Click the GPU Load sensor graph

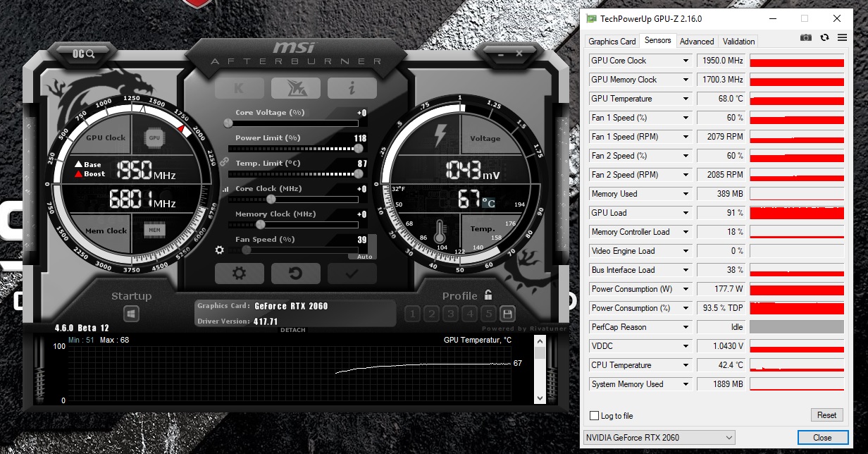[797, 213]
